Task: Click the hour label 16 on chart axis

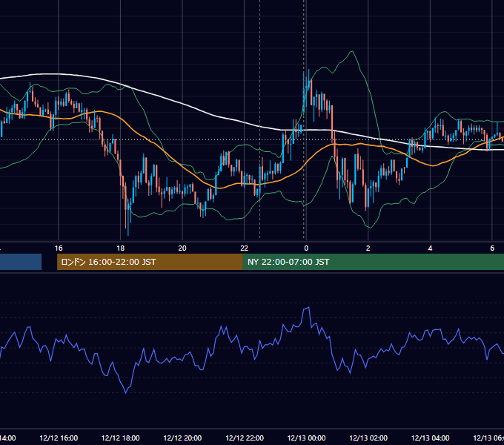Action: pos(59,248)
